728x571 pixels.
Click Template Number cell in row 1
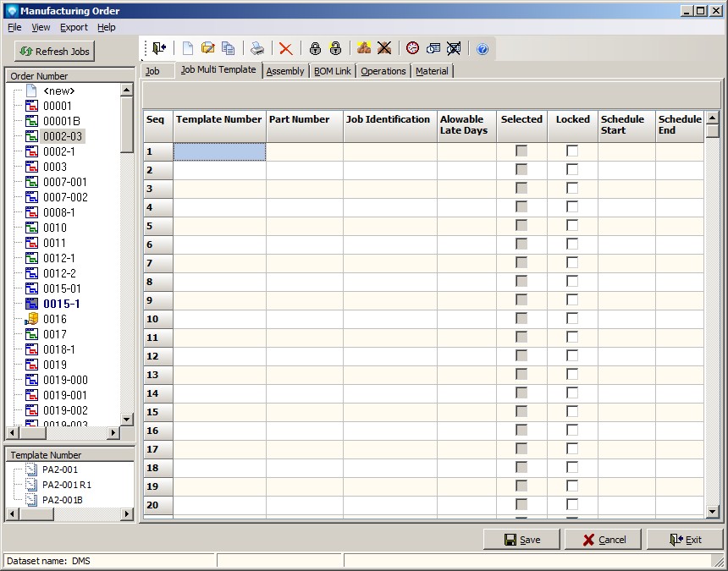click(219, 151)
